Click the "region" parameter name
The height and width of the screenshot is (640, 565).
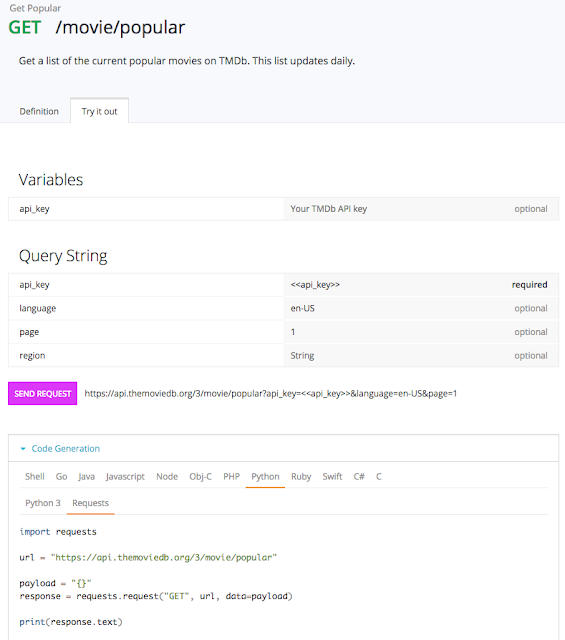tap(32, 356)
